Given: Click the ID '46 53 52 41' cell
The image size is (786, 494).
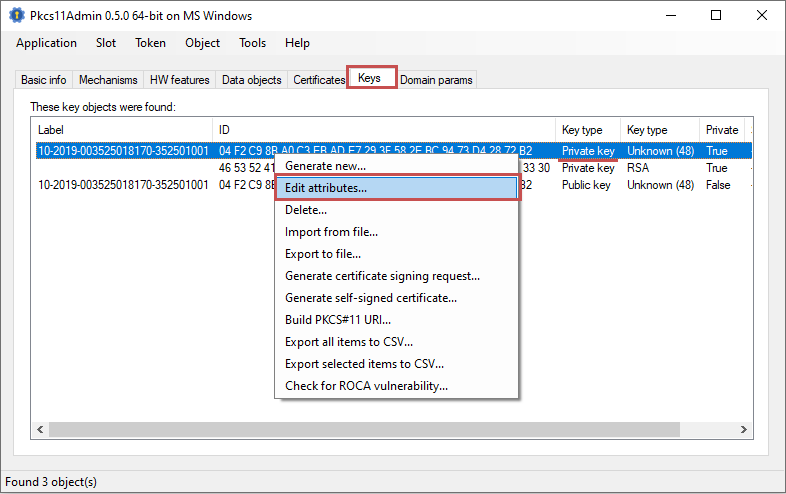Looking at the screenshot, I should pos(247,168).
